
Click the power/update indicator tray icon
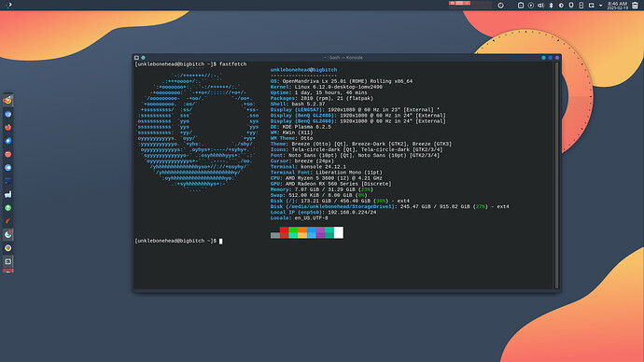(500, 6)
